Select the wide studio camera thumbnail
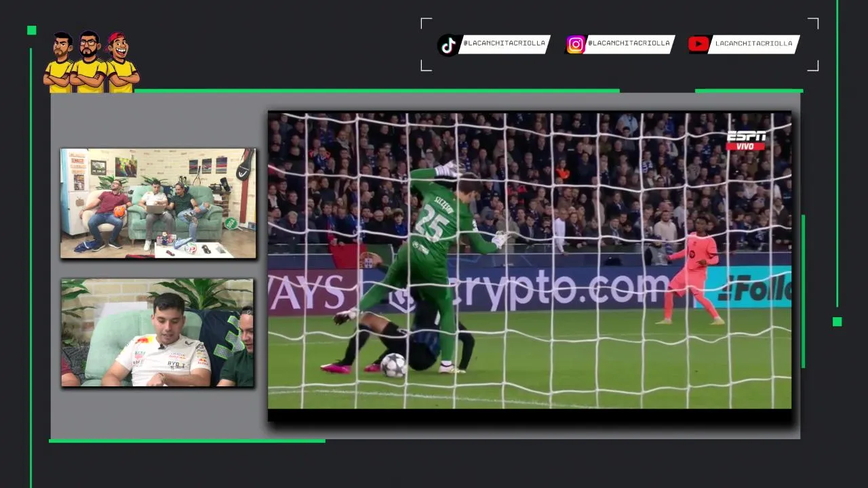 (159, 203)
